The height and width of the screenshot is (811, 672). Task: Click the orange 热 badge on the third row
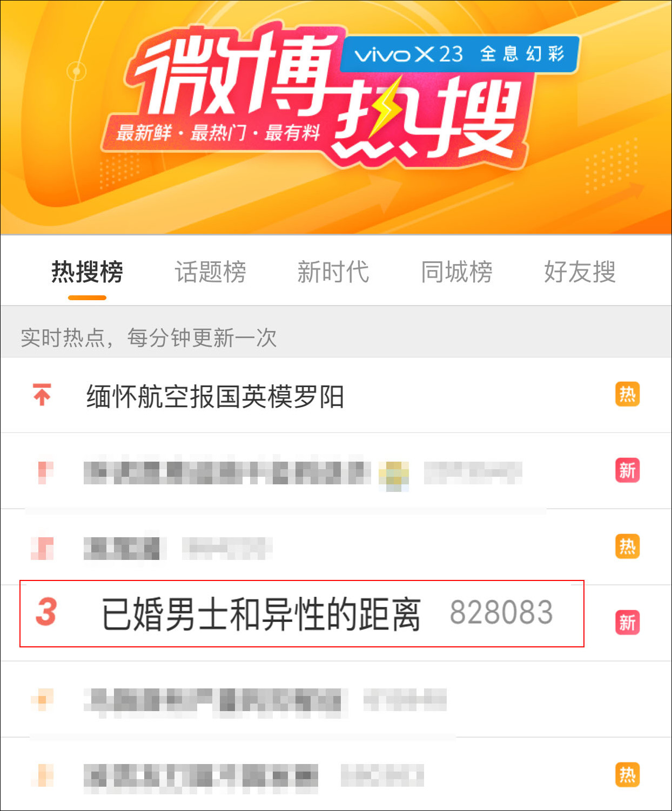point(627,546)
